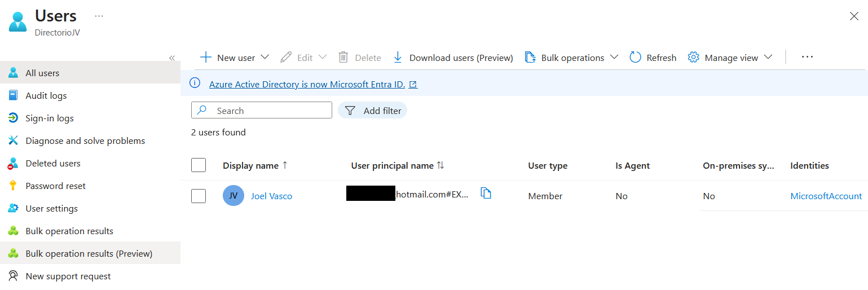Screen dimensions: 868x290
Task: Click the New support request headset icon
Action: [x=14, y=276]
